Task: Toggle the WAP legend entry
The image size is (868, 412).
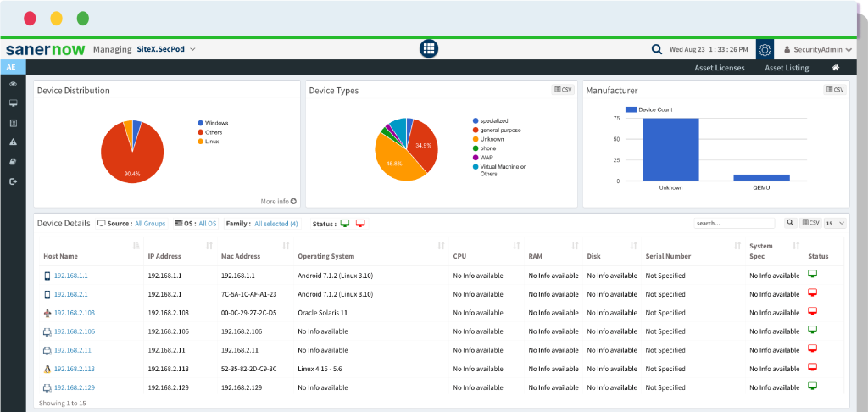Action: 482,158
